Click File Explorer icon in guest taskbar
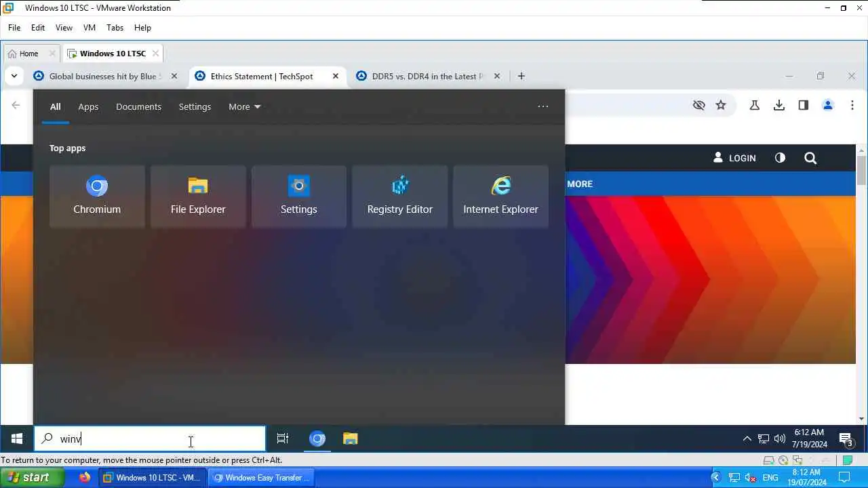The height and width of the screenshot is (488, 868). (x=350, y=439)
